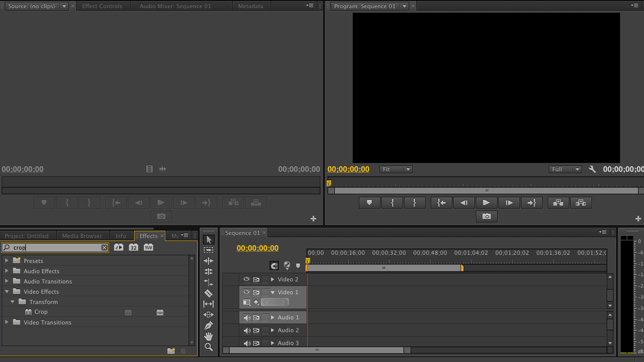Go to In point in Program monitor

click(441, 203)
